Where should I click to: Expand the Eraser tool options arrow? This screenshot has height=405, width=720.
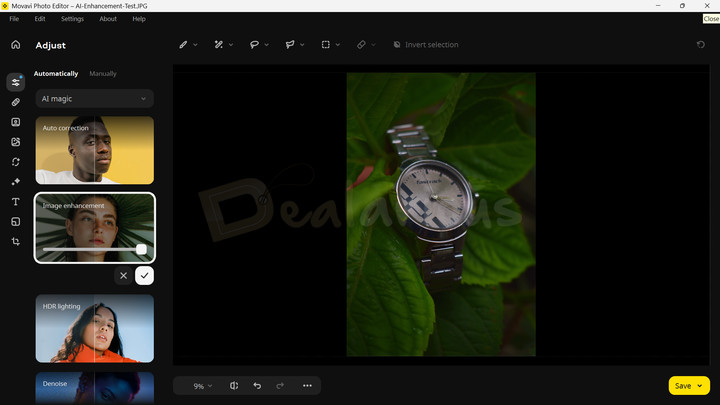[x=373, y=45]
